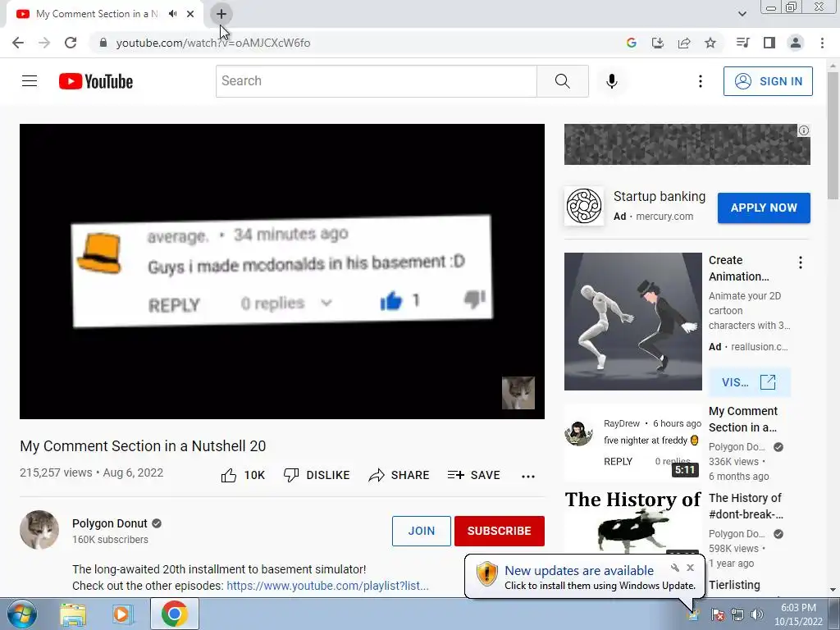The width and height of the screenshot is (840, 630).
Task: Expand the tab search chevron
Action: [x=742, y=14]
